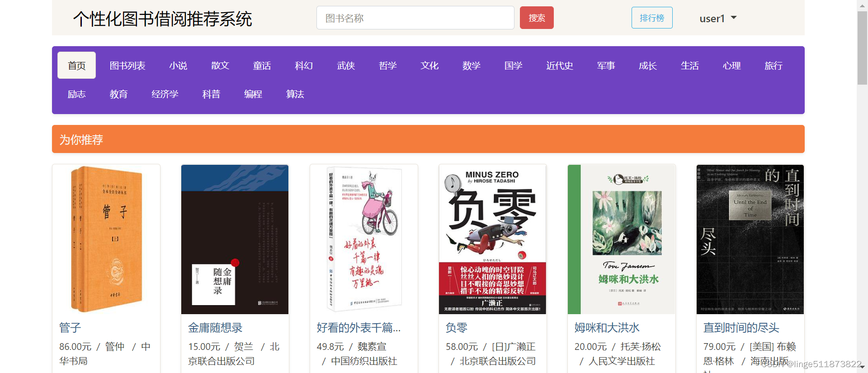Switch to the 励志 category
Screen dimensions: 868x373
[76, 94]
